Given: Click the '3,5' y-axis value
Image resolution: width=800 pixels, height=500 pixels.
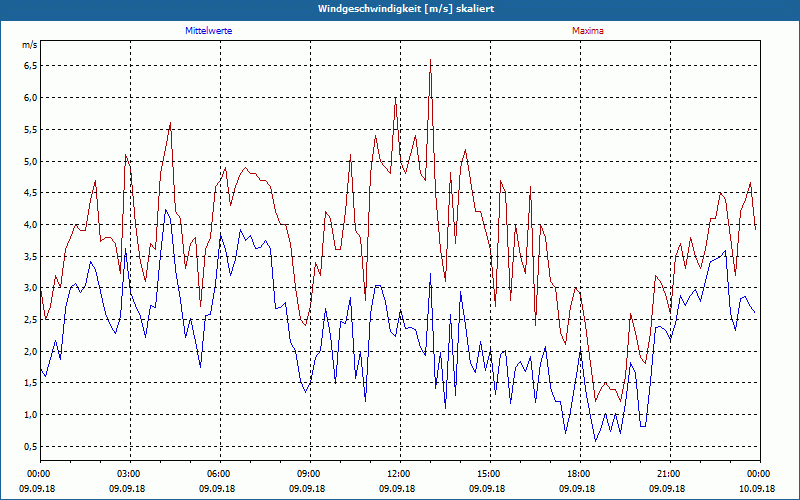Looking at the screenshot, I should [x=31, y=257].
